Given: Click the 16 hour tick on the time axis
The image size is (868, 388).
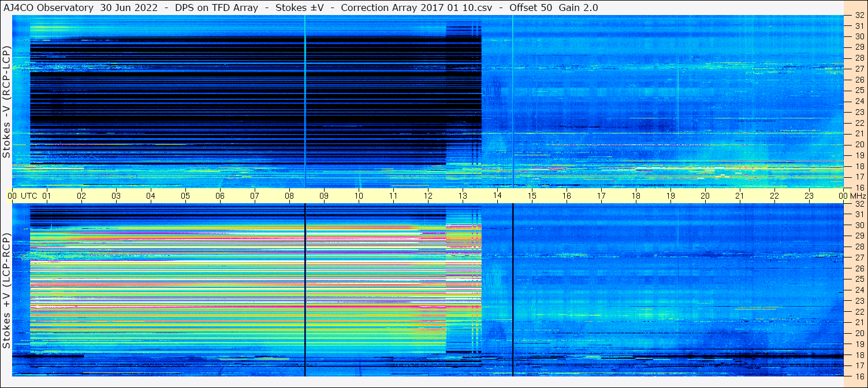Looking at the screenshot, I should coord(567,196).
